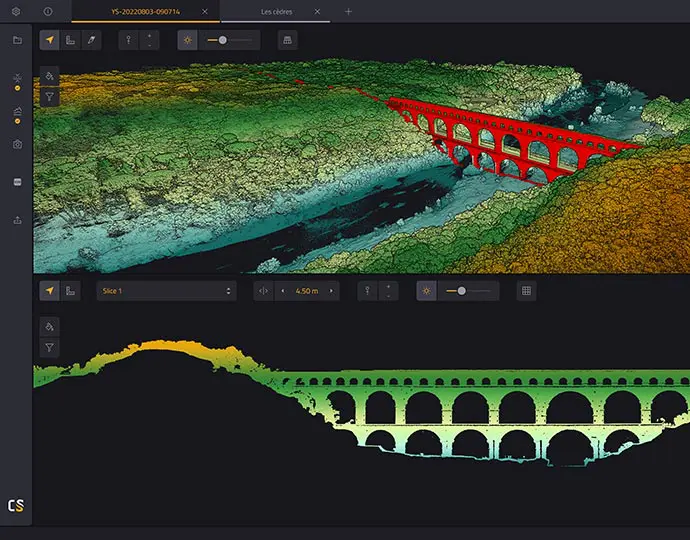Open the info panel icon
This screenshot has width=690, height=540.
49,11
